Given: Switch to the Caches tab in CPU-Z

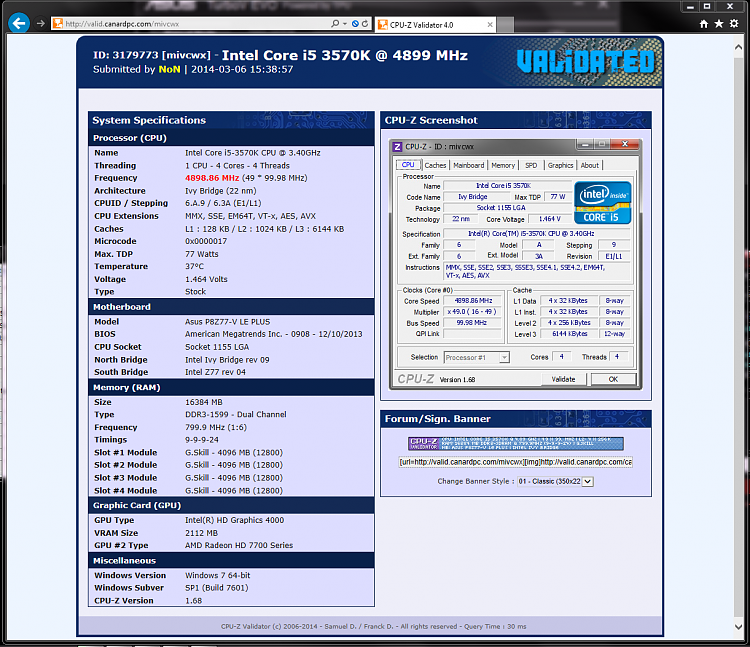Looking at the screenshot, I should pyautogui.click(x=435, y=165).
